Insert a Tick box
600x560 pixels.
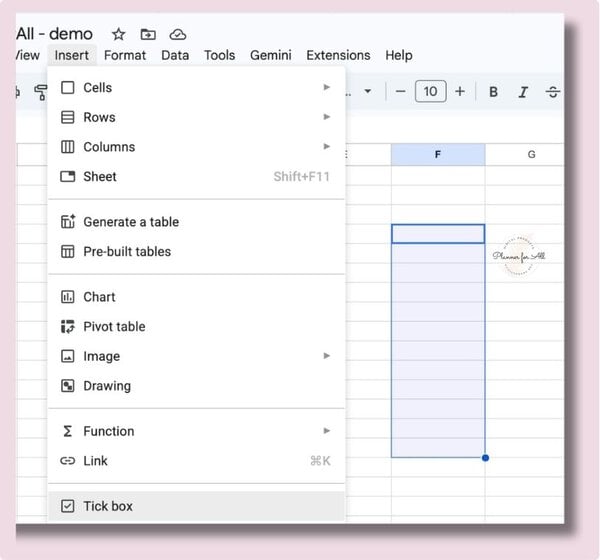coord(196,506)
